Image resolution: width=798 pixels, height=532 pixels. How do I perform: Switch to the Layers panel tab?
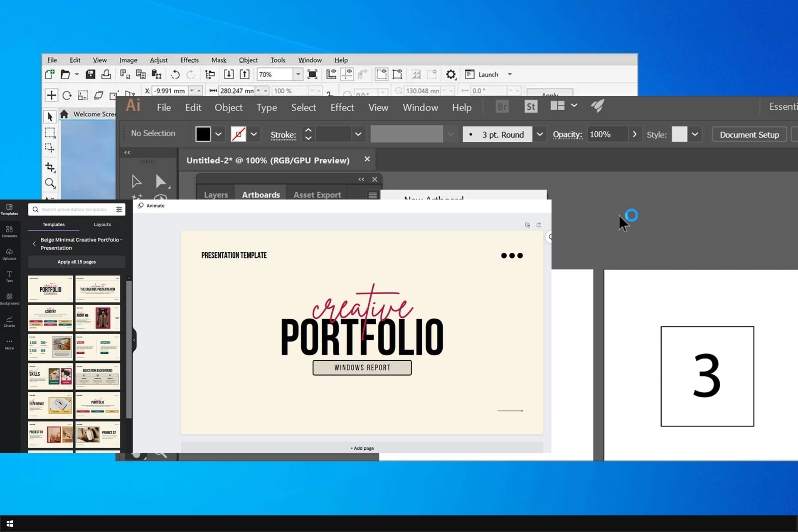[216, 195]
